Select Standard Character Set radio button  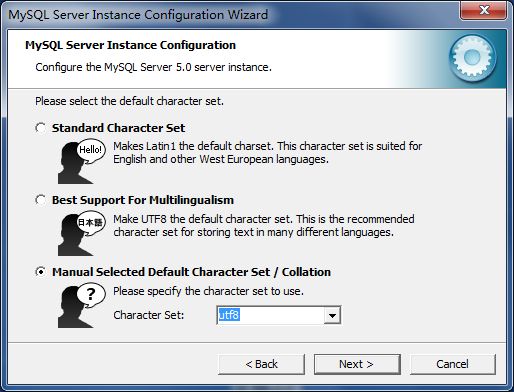coord(41,128)
